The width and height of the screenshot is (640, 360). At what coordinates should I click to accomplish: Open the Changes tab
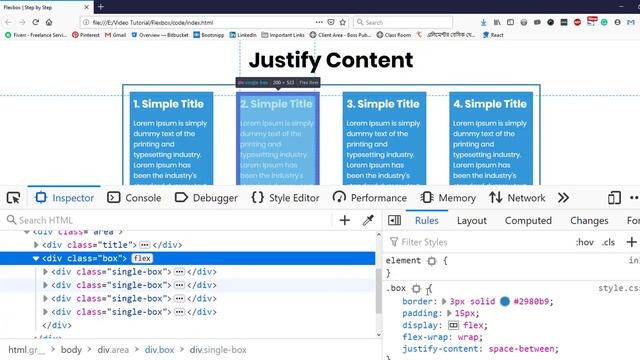point(589,220)
